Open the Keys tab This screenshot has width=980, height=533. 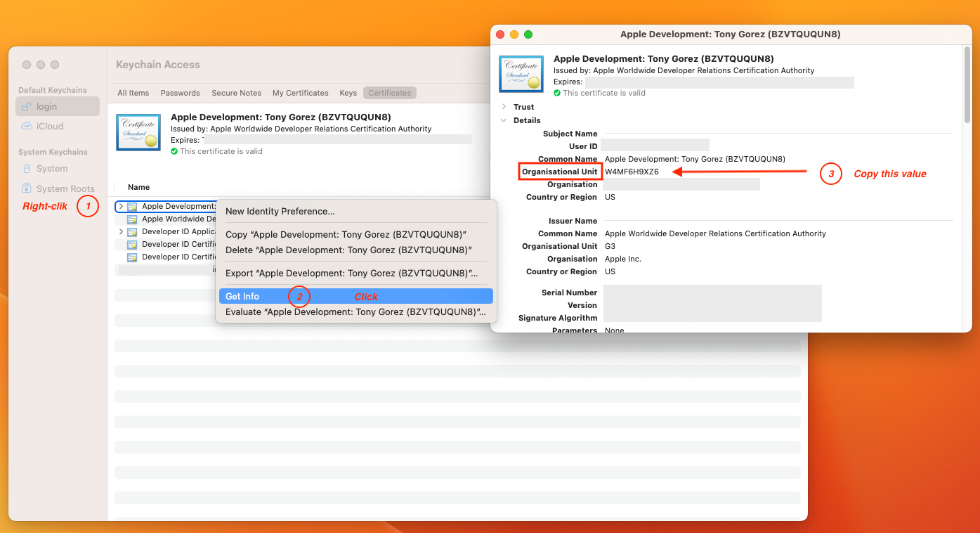pos(348,92)
